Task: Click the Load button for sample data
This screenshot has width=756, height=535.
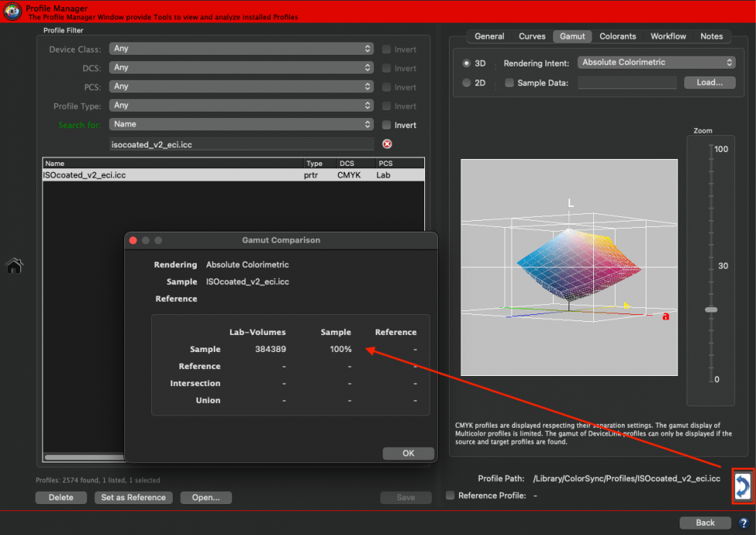Action: click(x=708, y=81)
